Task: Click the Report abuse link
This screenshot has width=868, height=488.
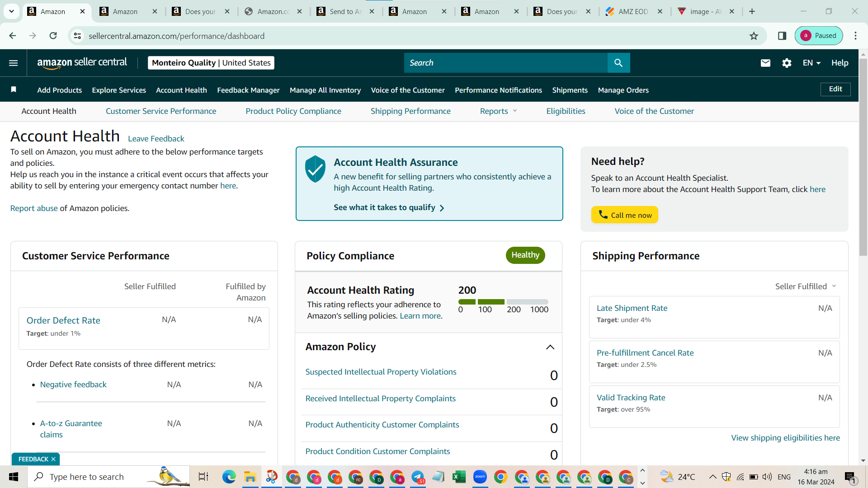Action: pyautogui.click(x=34, y=208)
